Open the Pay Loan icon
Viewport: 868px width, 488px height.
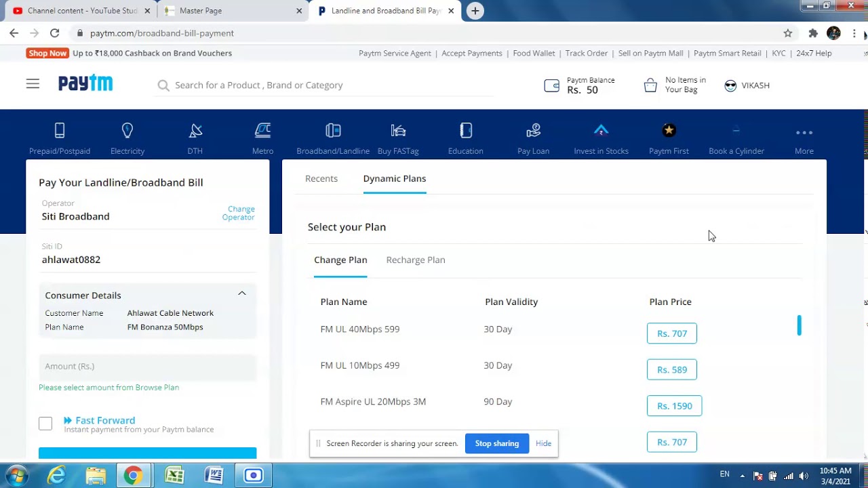click(534, 130)
